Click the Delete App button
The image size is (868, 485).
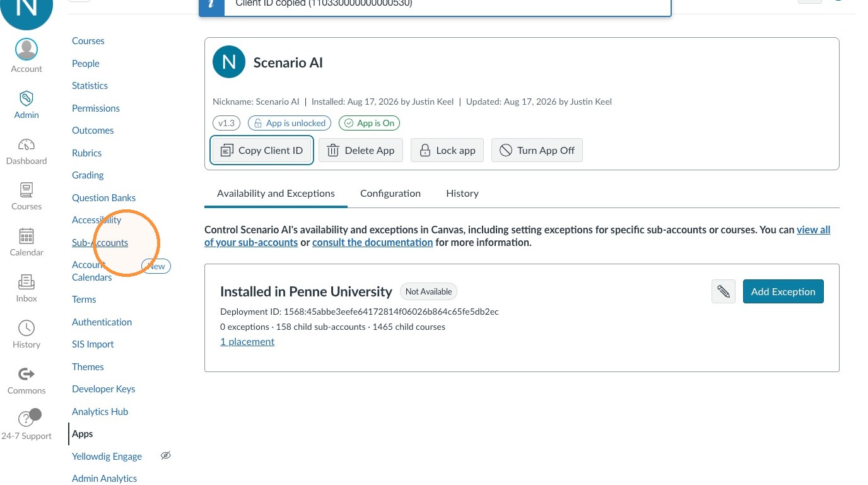tap(361, 150)
